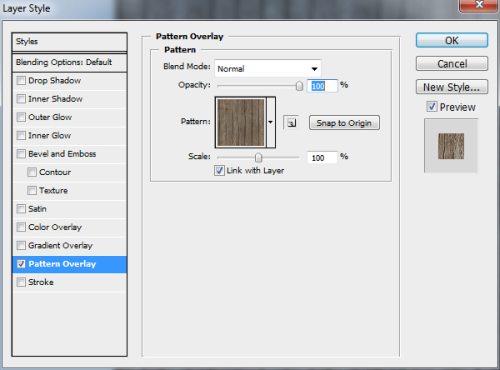Screen dimensions: 500x370
Task: Toggle the Link with Layer checkbox
Action: [219, 171]
